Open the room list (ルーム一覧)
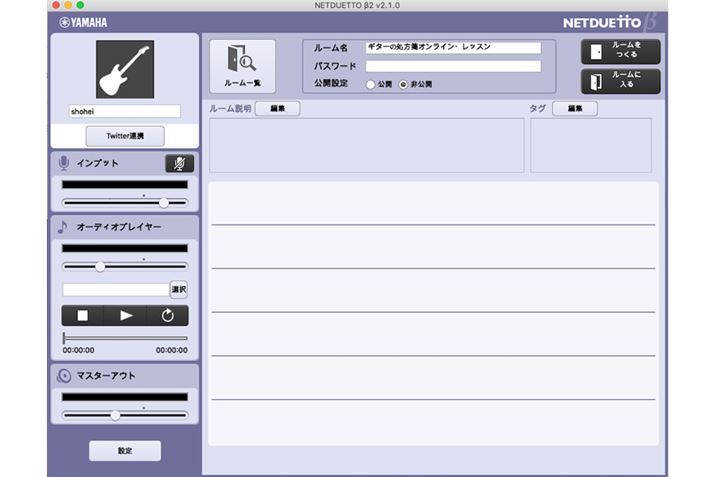The height and width of the screenshot is (477, 715). [x=243, y=67]
